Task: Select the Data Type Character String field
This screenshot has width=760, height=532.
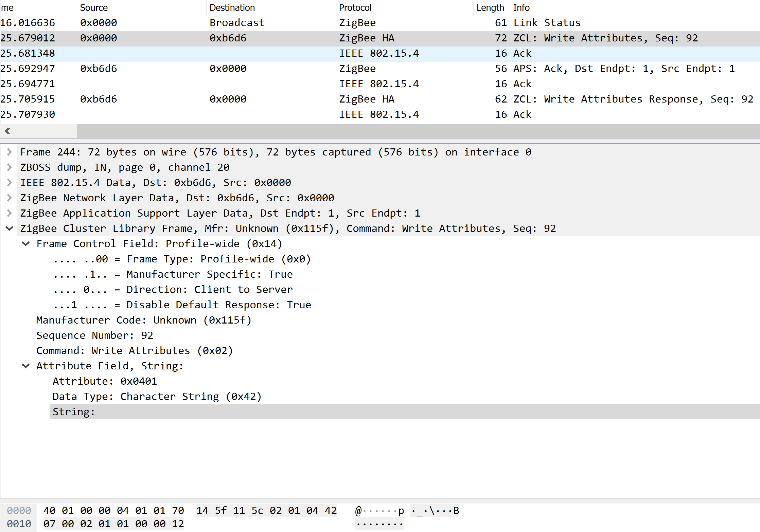Action: [x=157, y=397]
